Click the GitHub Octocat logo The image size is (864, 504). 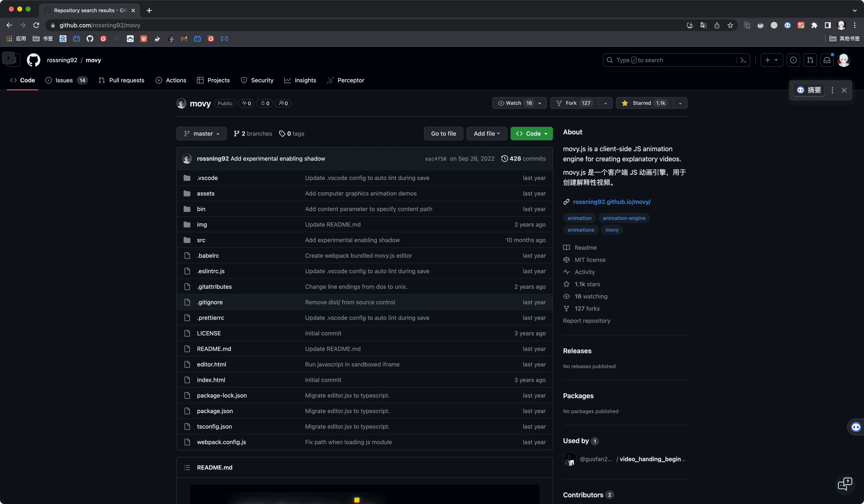tap(33, 60)
